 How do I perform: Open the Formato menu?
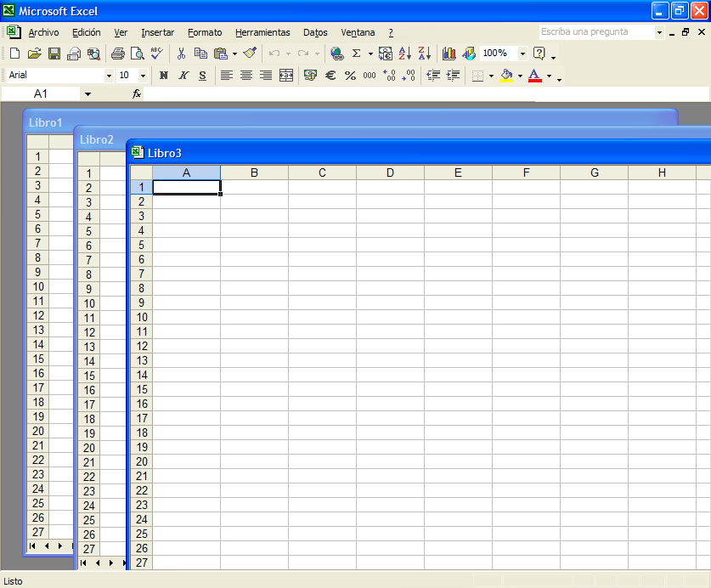(205, 32)
